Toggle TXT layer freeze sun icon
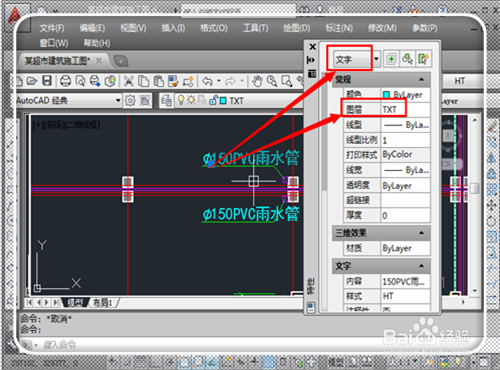This screenshot has width=500, height=370. (x=191, y=100)
